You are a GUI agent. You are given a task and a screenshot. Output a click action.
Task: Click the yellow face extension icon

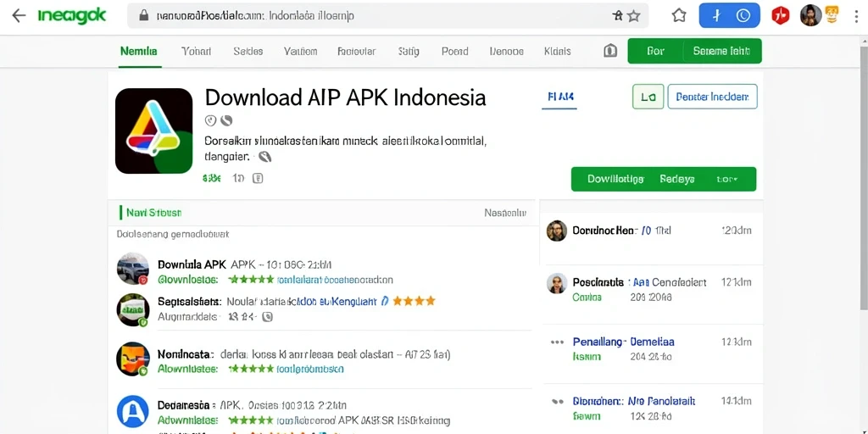pyautogui.click(x=832, y=15)
